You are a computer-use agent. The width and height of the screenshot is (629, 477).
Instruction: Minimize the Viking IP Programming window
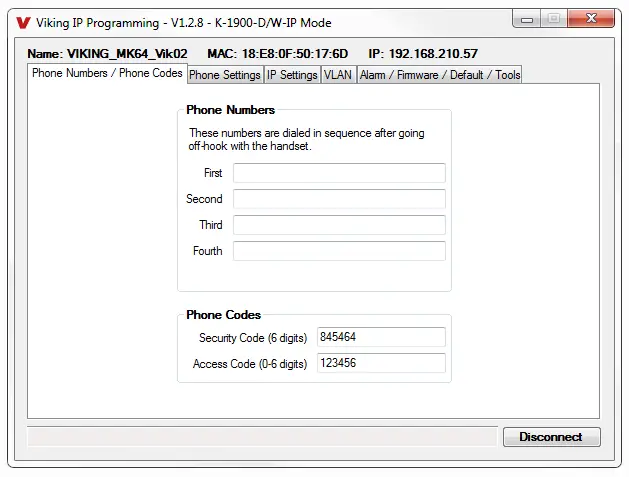(527, 19)
